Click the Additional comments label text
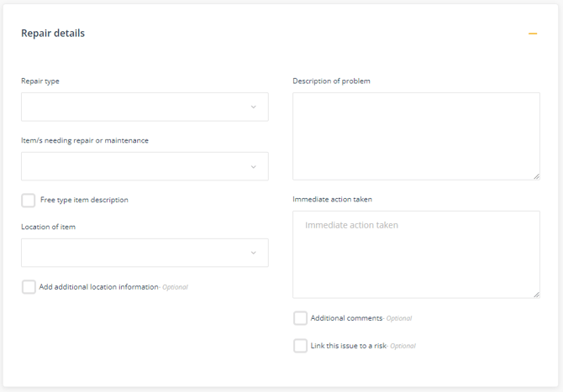This screenshot has height=392, width=563. pos(346,318)
